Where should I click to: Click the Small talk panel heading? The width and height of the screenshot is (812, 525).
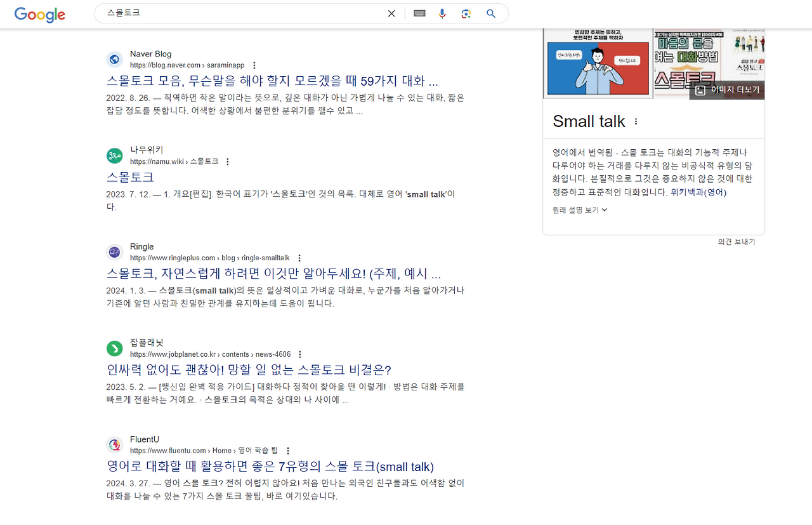click(589, 121)
